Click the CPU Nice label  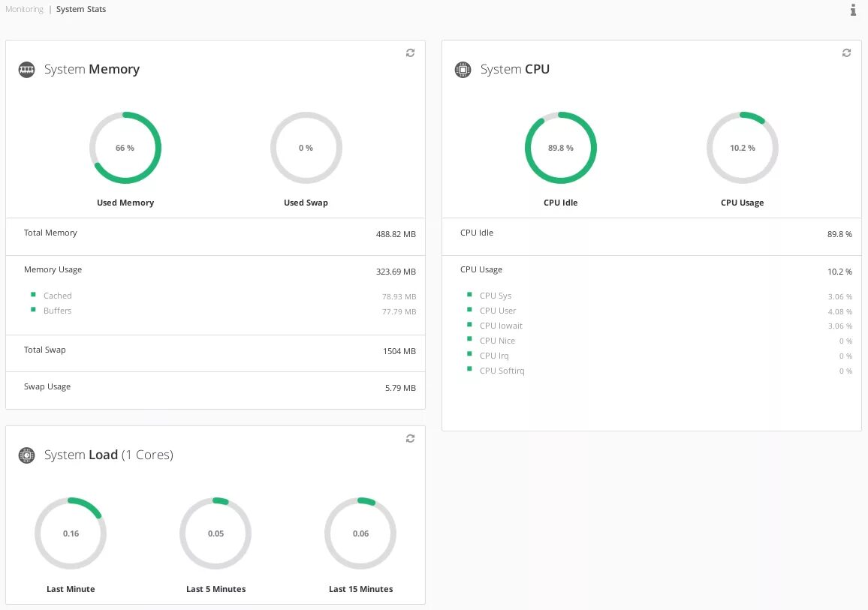pos(497,340)
